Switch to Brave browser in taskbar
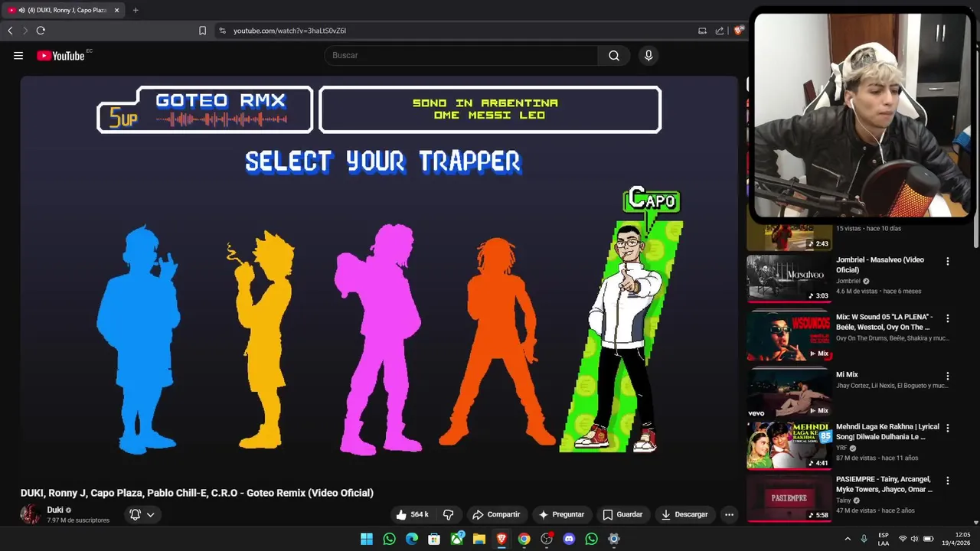Viewport: 980px width, 551px height. point(501,539)
